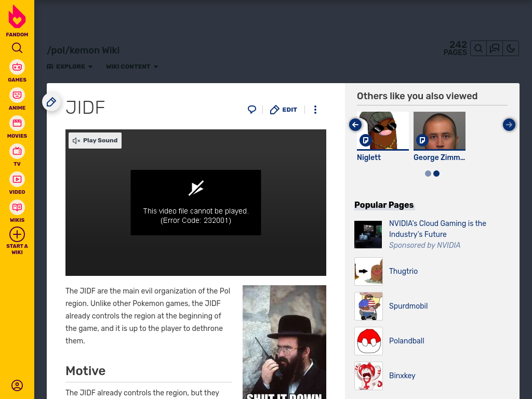Open the TV section in the sidebar
Image resolution: width=532 pixels, height=399 pixels.
17,155
